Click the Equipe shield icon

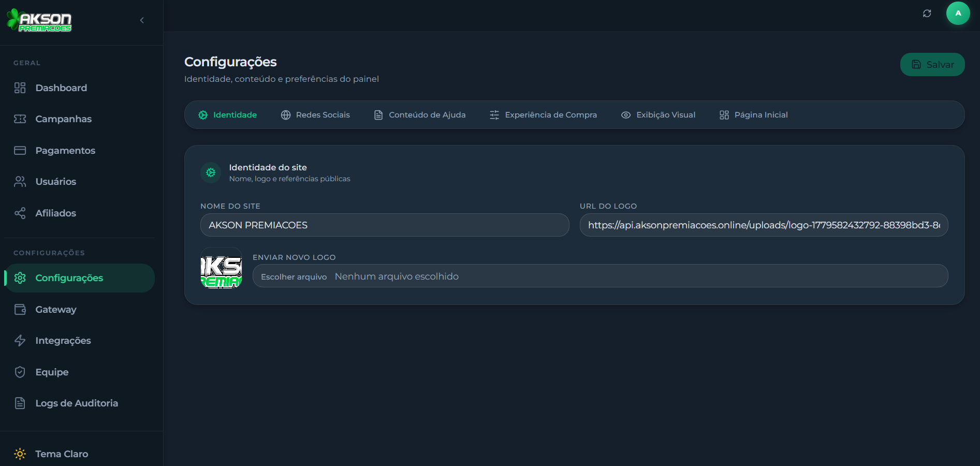(x=20, y=372)
